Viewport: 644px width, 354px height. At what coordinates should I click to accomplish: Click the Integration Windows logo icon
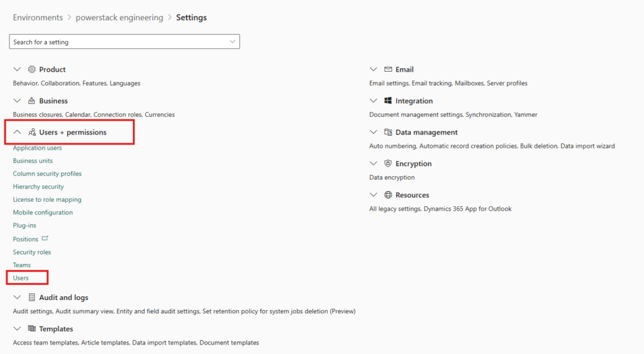coord(388,101)
